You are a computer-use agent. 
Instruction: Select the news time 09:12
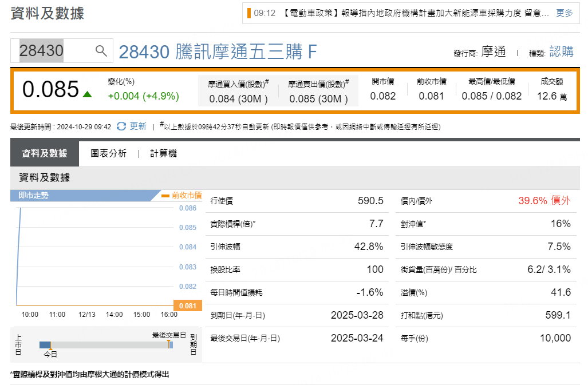265,13
